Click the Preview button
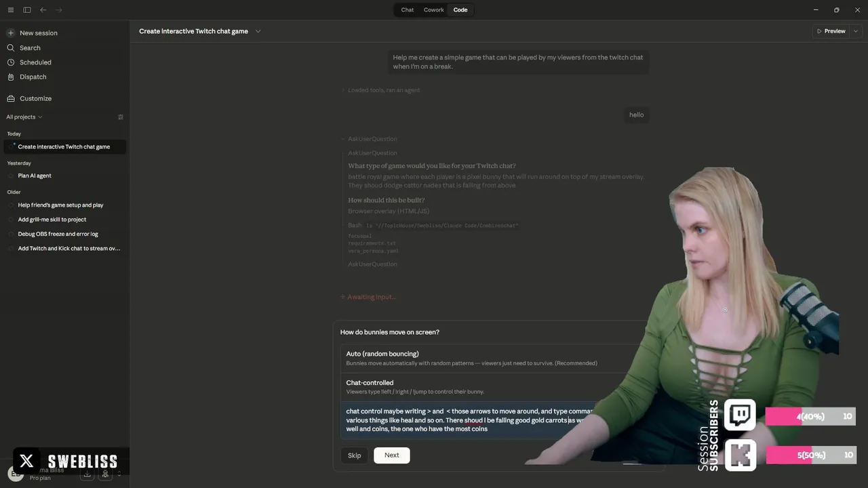This screenshot has height=488, width=868. (831, 31)
